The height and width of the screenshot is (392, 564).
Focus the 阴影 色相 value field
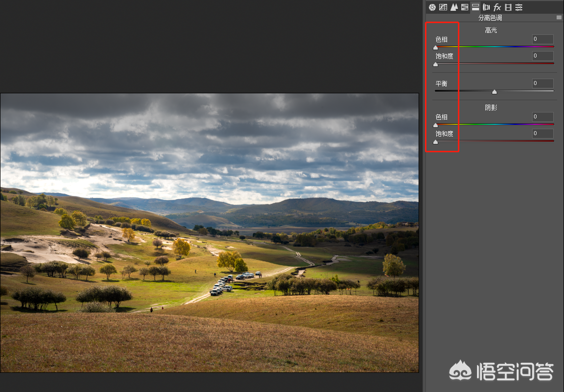[543, 117]
